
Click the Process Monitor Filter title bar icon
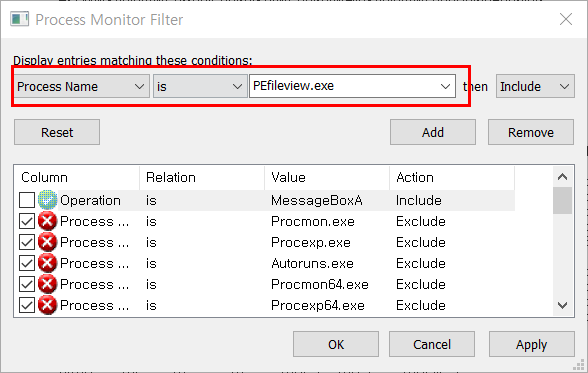point(20,19)
